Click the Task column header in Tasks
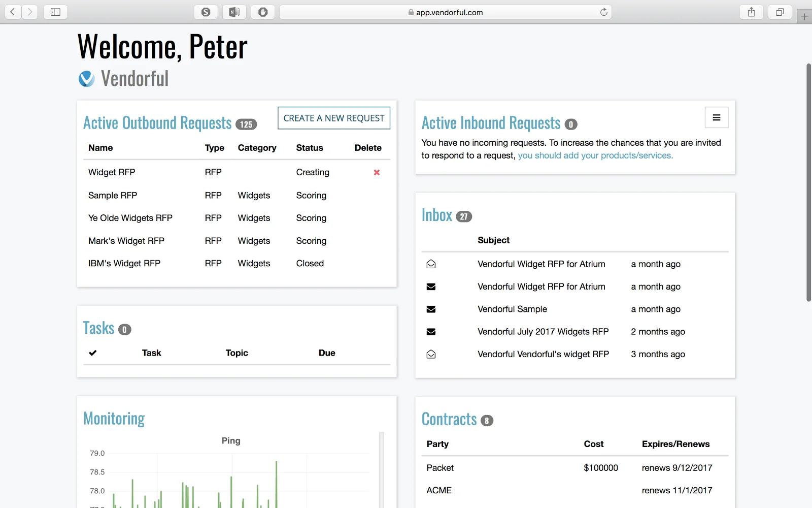 click(151, 353)
